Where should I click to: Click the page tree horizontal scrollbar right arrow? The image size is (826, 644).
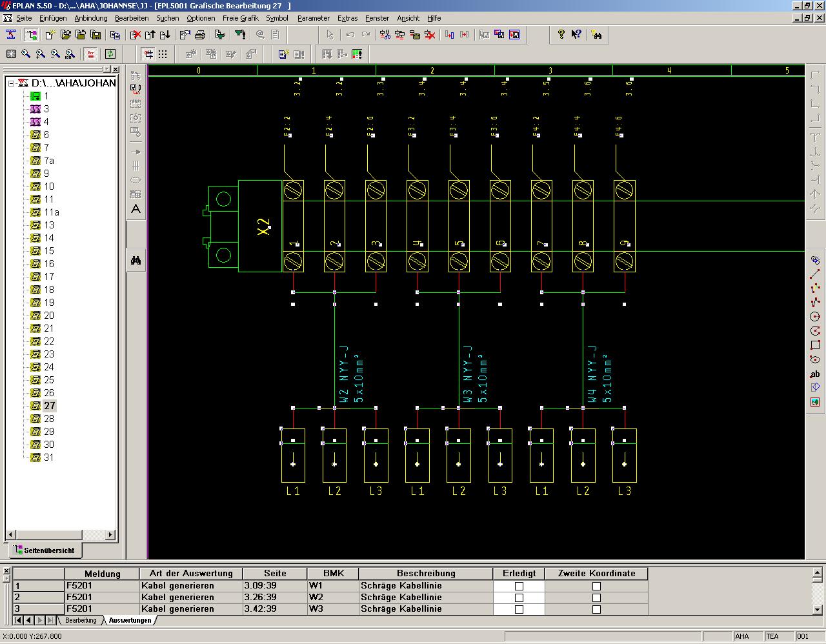click(110, 535)
